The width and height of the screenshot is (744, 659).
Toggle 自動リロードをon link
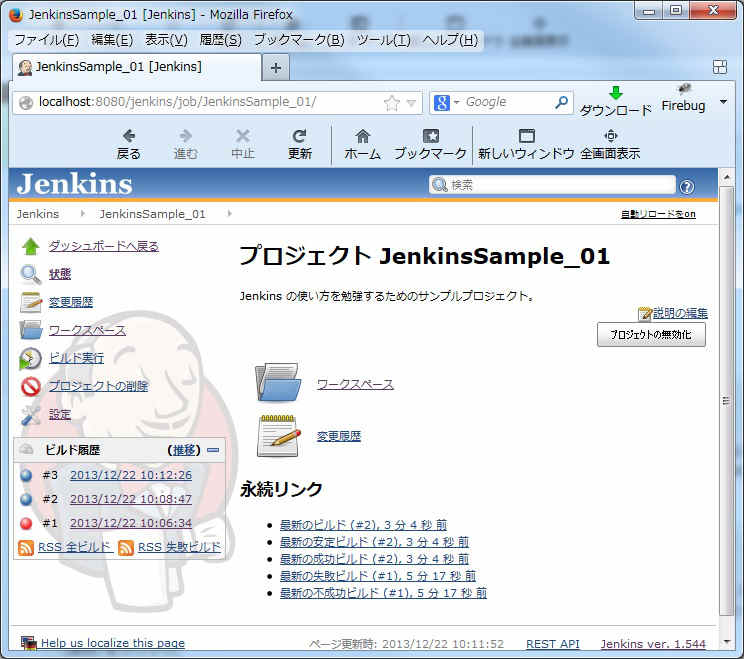click(658, 214)
